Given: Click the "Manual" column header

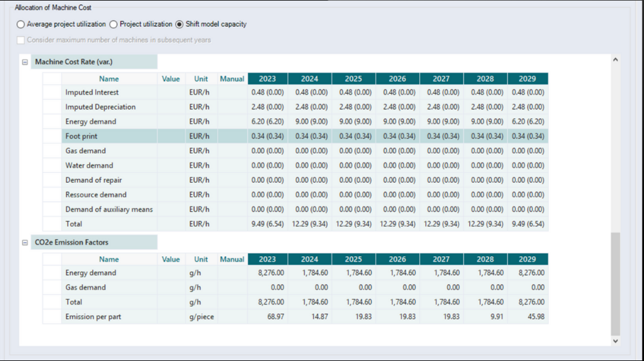Looking at the screenshot, I should (x=232, y=78).
